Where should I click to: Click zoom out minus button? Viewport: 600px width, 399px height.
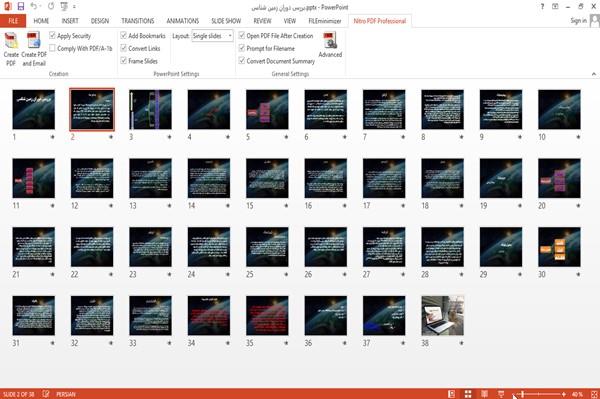pyautogui.click(x=514, y=394)
